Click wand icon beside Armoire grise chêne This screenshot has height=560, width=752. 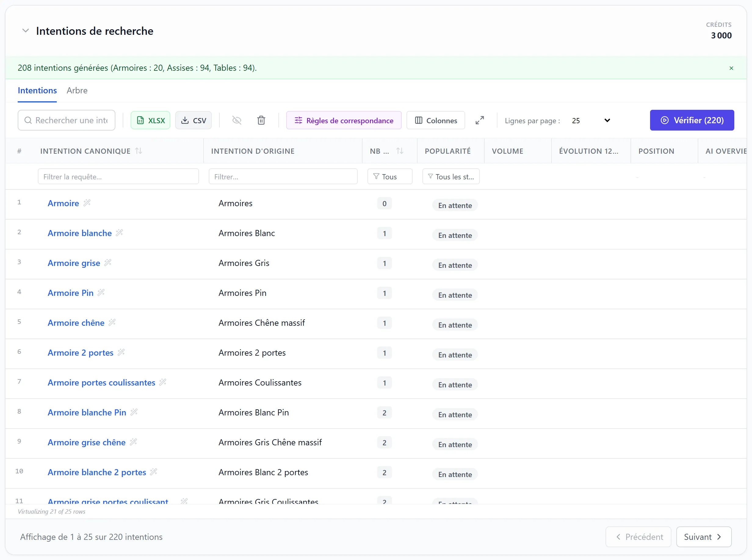point(133,442)
